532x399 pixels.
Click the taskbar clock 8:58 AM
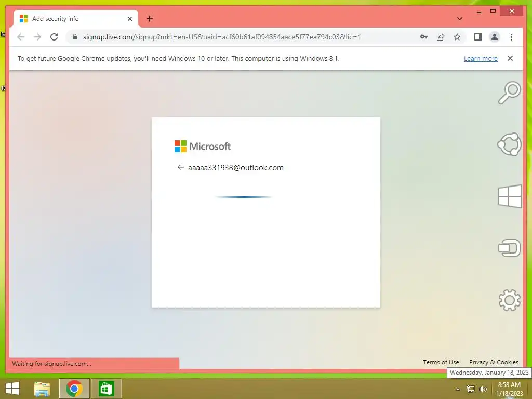[x=509, y=385]
